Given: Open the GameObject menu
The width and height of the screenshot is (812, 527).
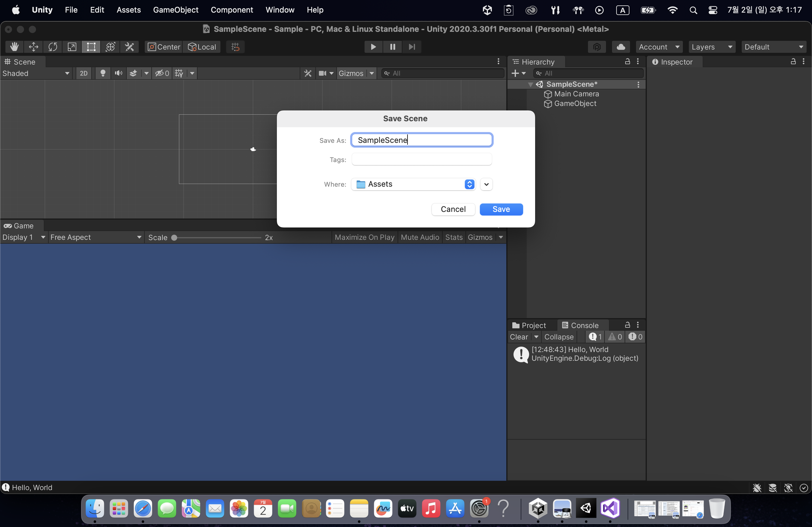Looking at the screenshot, I should coord(175,10).
